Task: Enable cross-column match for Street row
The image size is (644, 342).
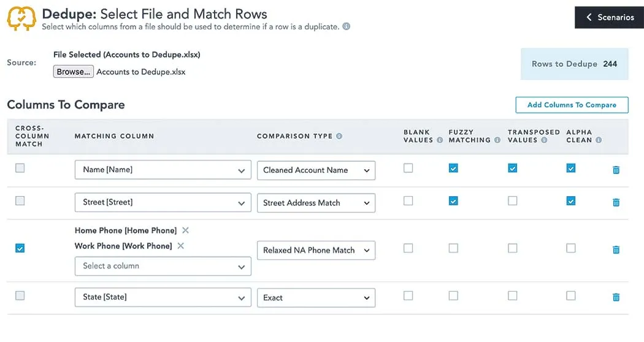Action: [20, 201]
